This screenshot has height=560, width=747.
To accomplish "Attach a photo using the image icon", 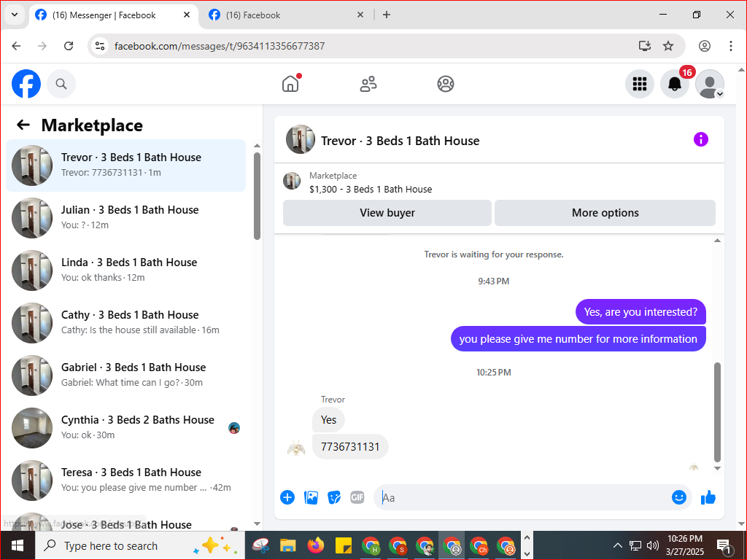I will 311,497.
